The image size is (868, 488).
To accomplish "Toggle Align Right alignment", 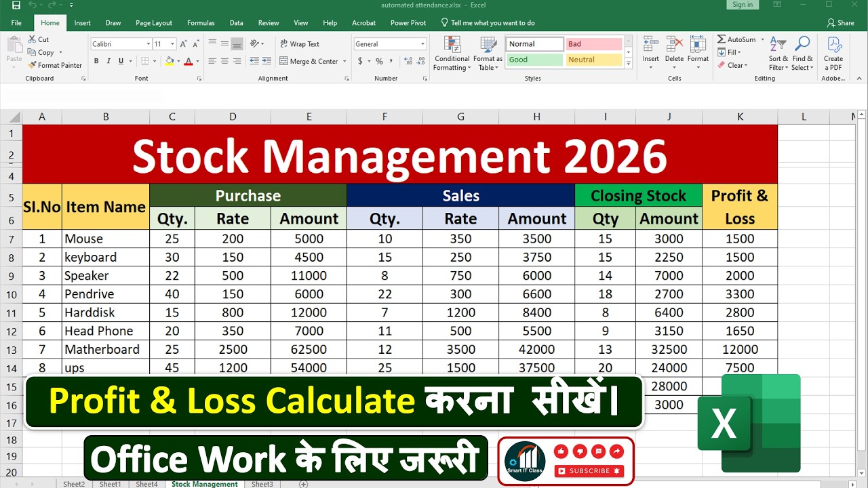I will tap(237, 61).
